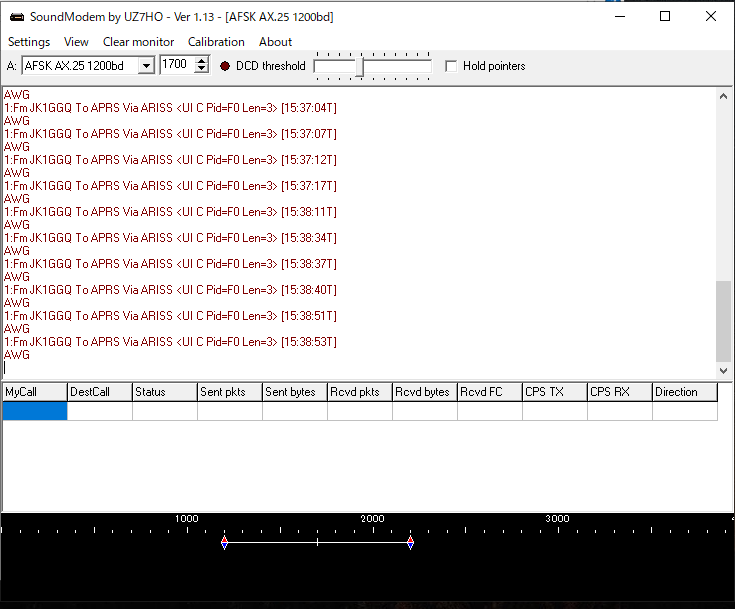Click the SoundModem app icon in title bar

click(x=14, y=17)
